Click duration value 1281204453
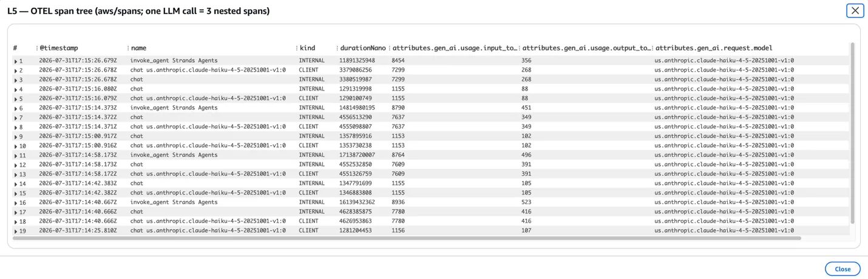The image size is (868, 279). pos(355,230)
